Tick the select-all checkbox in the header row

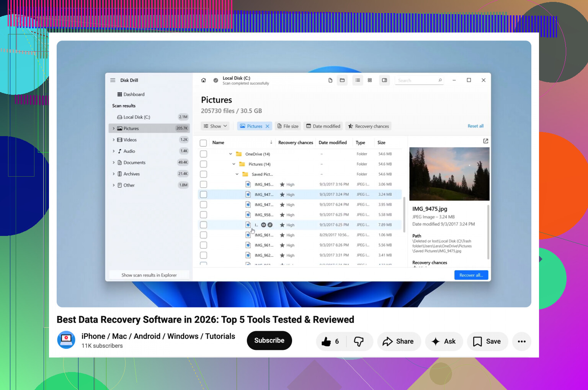[x=204, y=143]
